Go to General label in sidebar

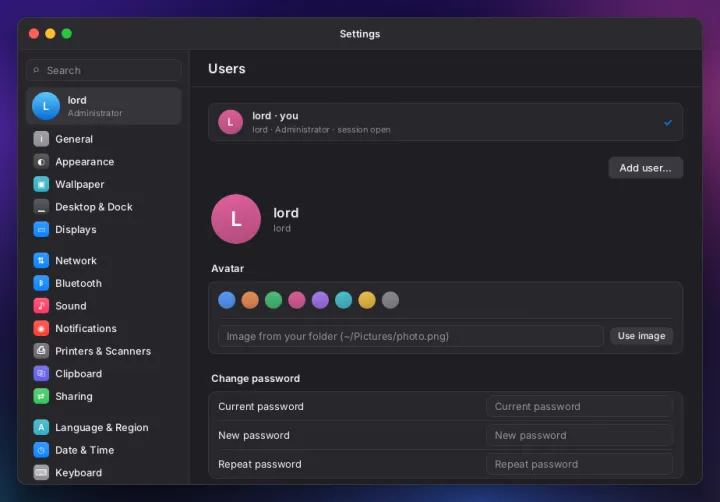[x=74, y=139]
